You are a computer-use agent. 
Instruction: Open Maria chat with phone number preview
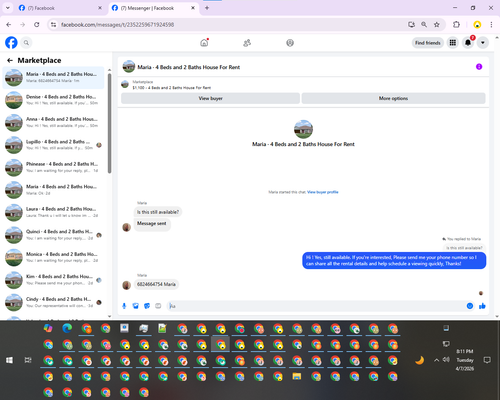pos(53,78)
